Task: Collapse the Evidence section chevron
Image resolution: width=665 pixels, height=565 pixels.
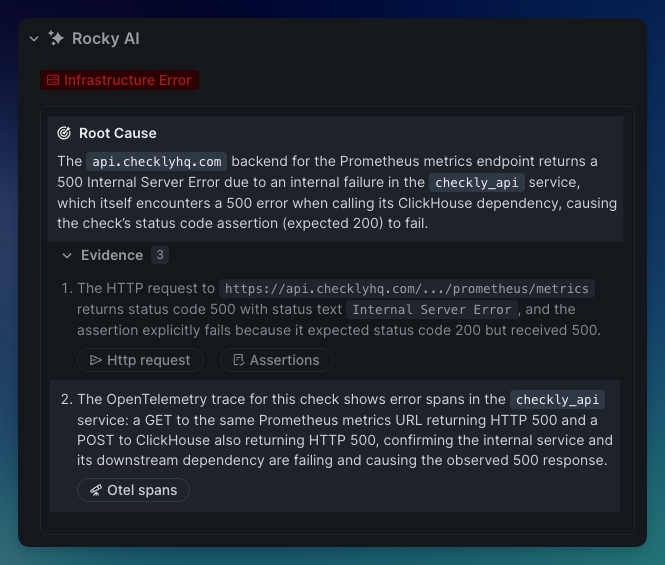Action: coord(67,255)
